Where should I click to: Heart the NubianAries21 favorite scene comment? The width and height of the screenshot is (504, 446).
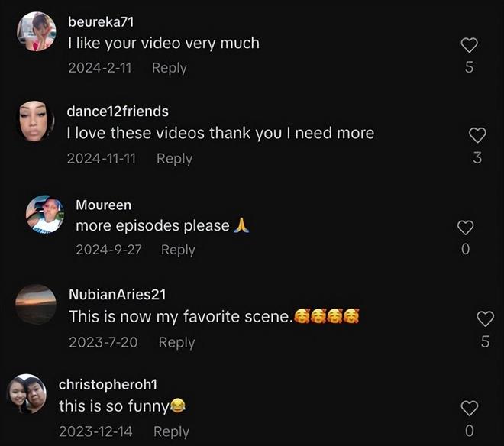(x=485, y=318)
